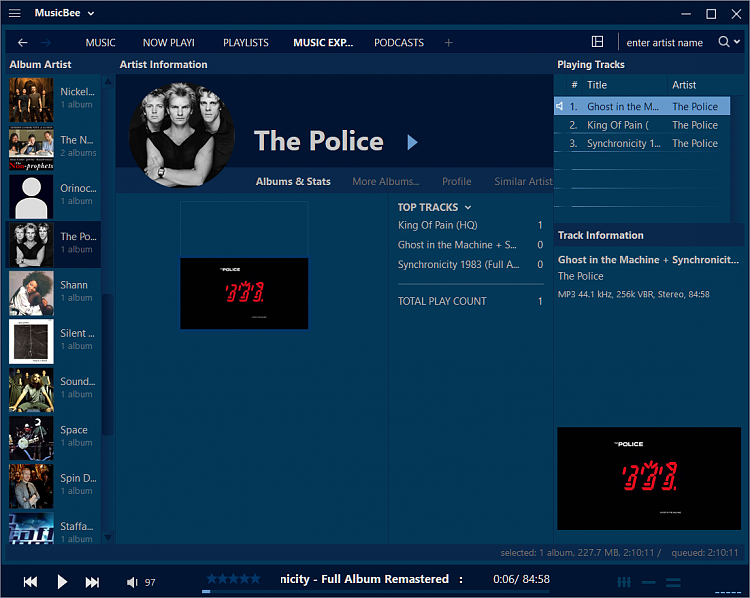Image resolution: width=750 pixels, height=598 pixels.
Task: Open the equalizer icon
Action: [624, 582]
